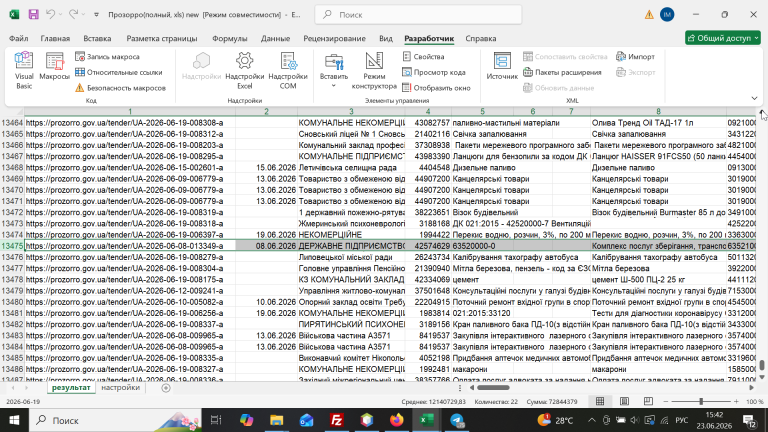
Task: Open the Разметка страницы tab
Action: 162,38
